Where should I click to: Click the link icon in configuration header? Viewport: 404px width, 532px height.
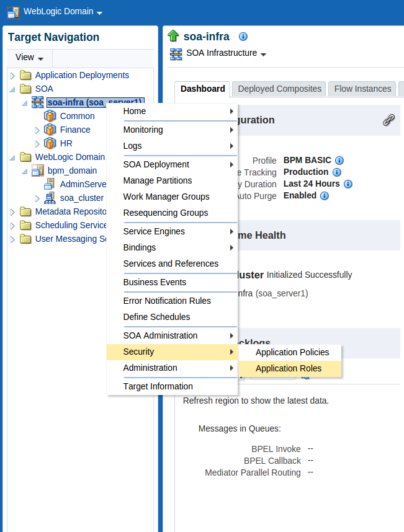pyautogui.click(x=388, y=120)
